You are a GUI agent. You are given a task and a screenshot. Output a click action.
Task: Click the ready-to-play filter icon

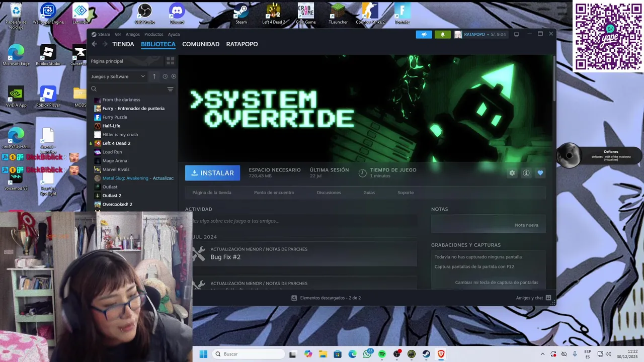click(x=174, y=76)
